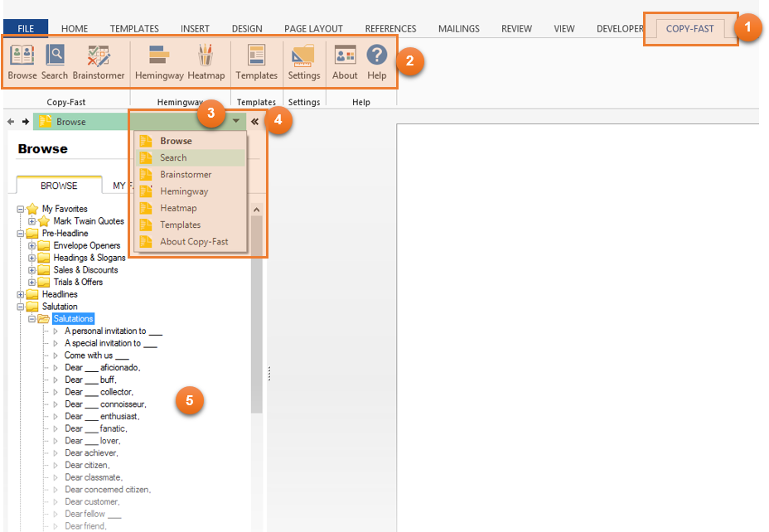Open Copy-Fast Settings
The image size is (769, 532).
304,62
